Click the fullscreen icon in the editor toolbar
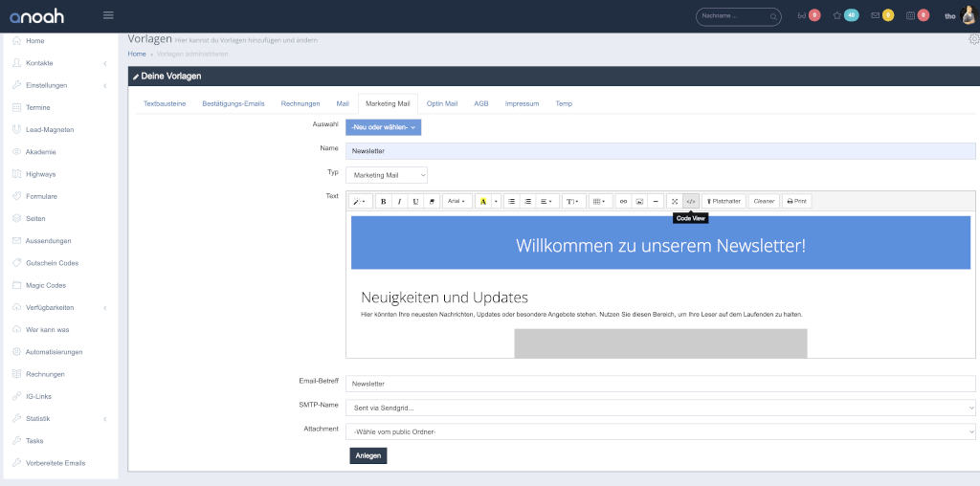Viewport: 980px width, 486px height. 675,201
